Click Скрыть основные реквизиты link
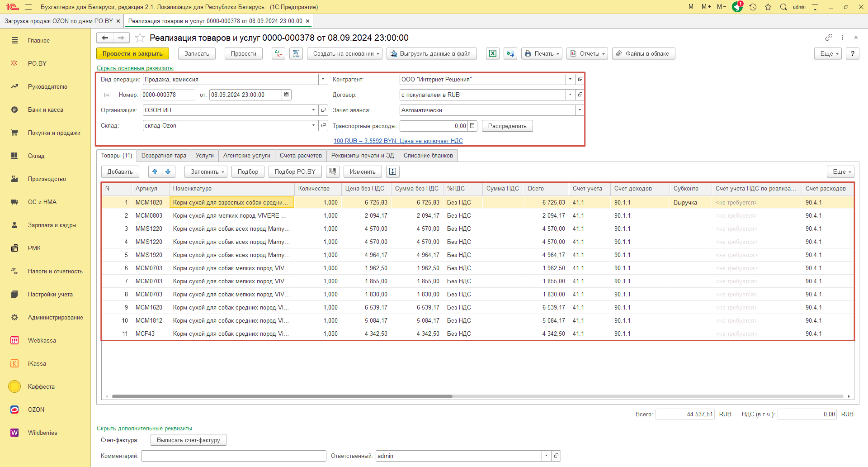The image size is (868, 467). pyautogui.click(x=135, y=68)
